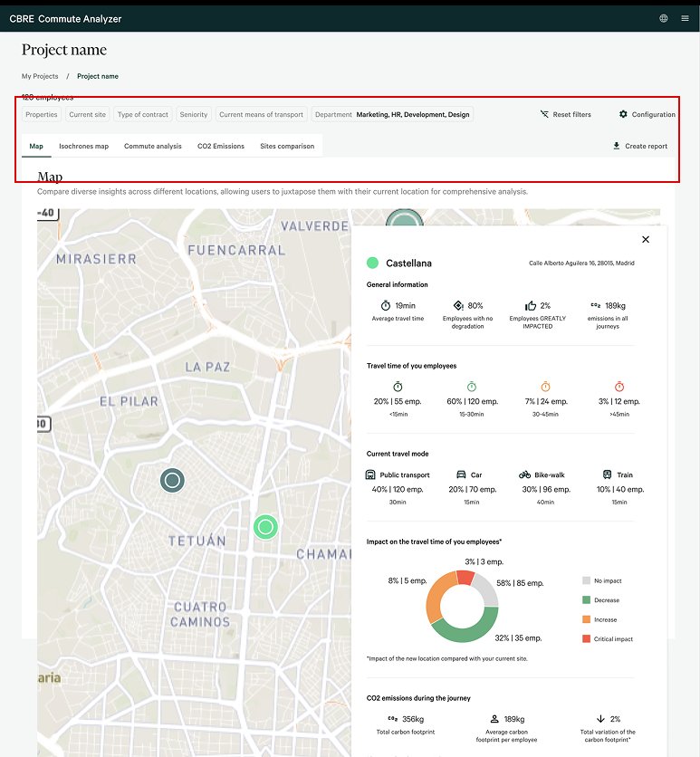700x757 pixels.
Task: Open the hamburger menu in header
Action: [x=685, y=18]
